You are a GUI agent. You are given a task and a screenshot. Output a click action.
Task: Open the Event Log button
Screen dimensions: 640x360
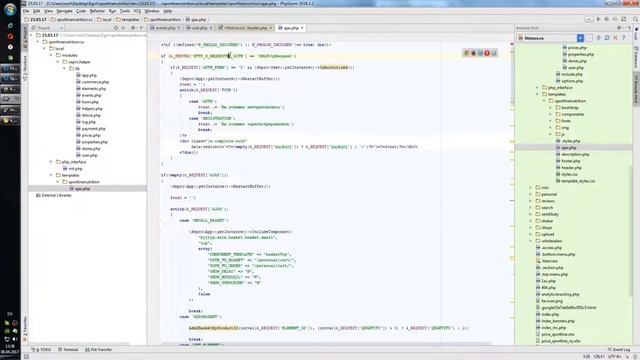click(x=619, y=350)
